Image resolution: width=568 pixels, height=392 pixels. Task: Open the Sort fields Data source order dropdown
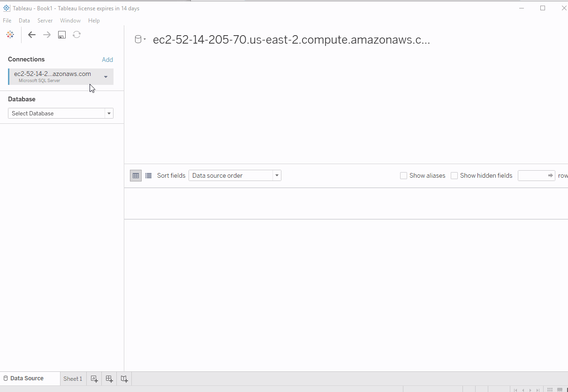coord(235,175)
